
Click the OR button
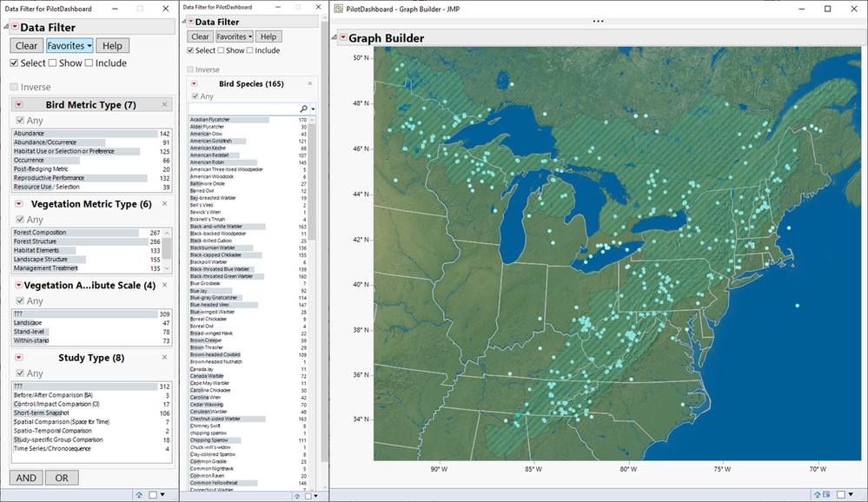(62, 478)
